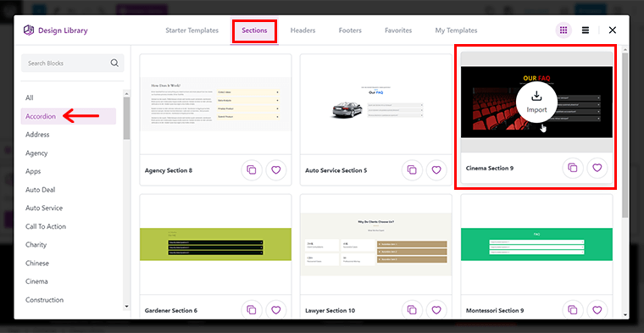Switch to the Headers tab

point(303,31)
